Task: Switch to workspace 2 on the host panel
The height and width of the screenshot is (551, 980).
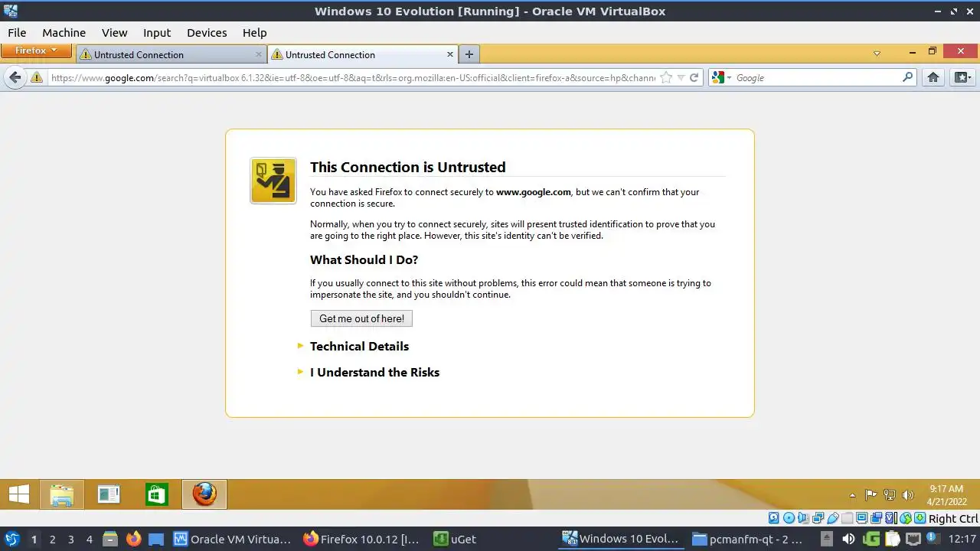Action: coord(52,539)
